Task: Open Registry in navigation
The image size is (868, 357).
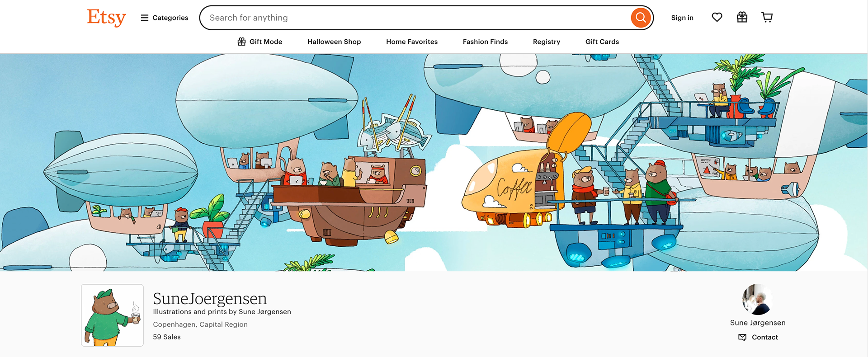Action: [547, 42]
